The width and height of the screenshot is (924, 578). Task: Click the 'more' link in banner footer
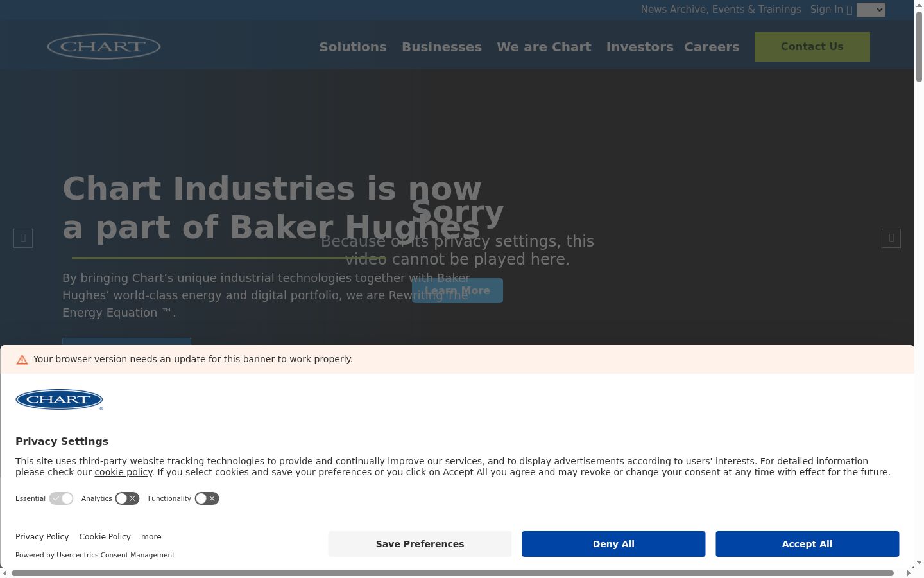tap(151, 537)
